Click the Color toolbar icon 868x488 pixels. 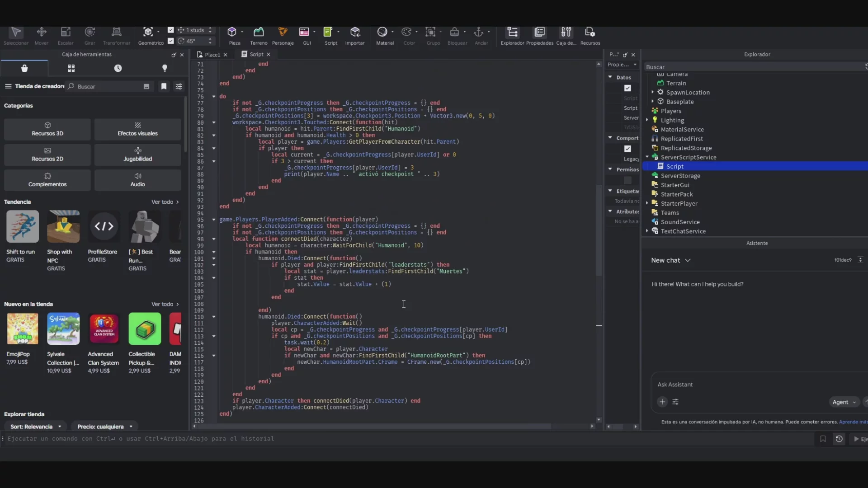406,32
